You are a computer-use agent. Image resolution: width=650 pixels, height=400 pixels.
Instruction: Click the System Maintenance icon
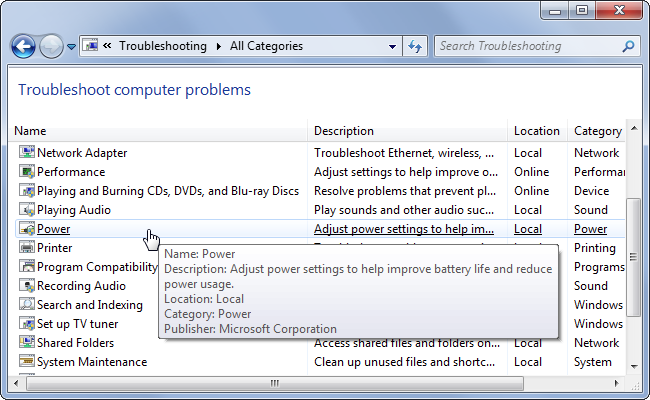[27, 361]
